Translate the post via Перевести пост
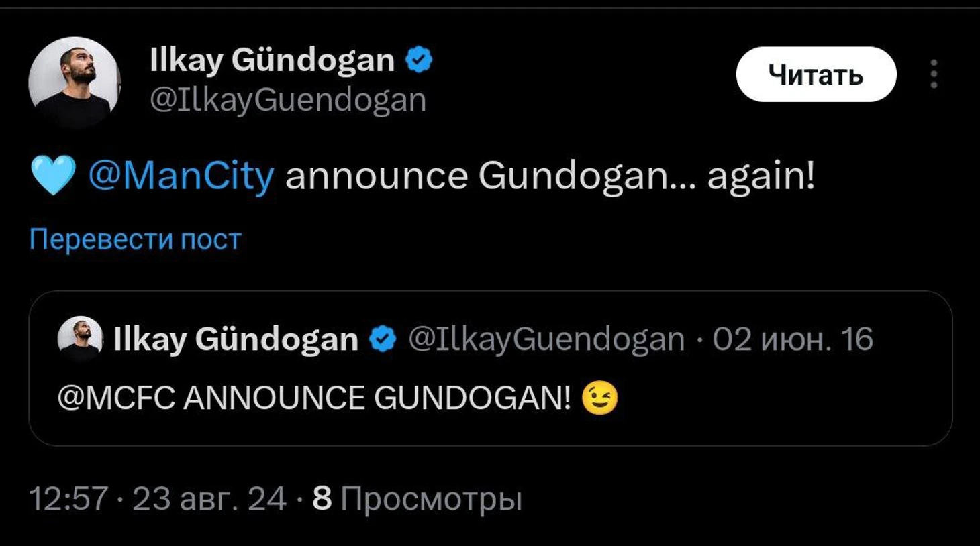The image size is (980, 546). coord(135,239)
